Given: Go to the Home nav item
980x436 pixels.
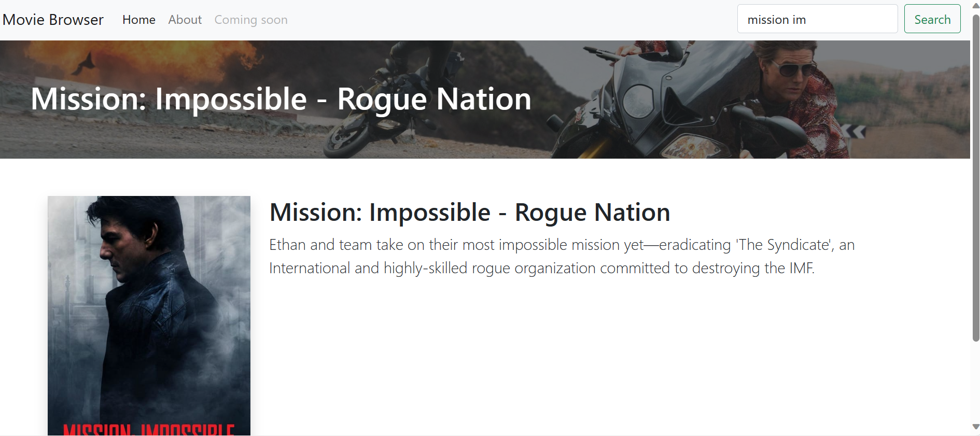Looking at the screenshot, I should coord(139,20).
